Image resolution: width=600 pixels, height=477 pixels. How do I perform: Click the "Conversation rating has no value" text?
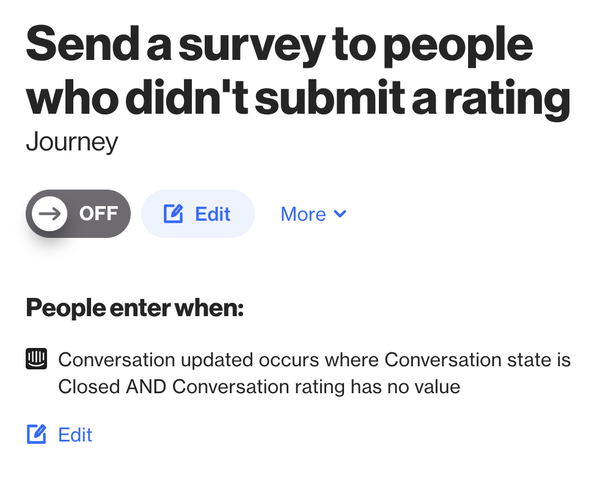316,386
